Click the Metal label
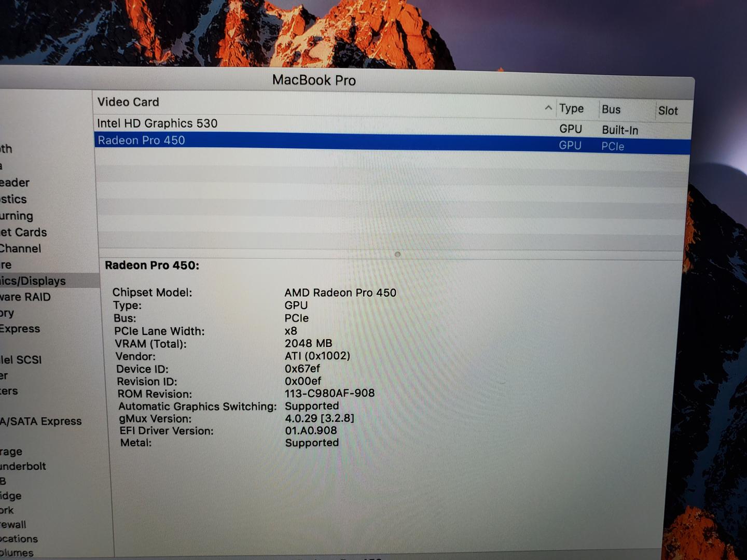The width and height of the screenshot is (747, 560). click(x=136, y=443)
